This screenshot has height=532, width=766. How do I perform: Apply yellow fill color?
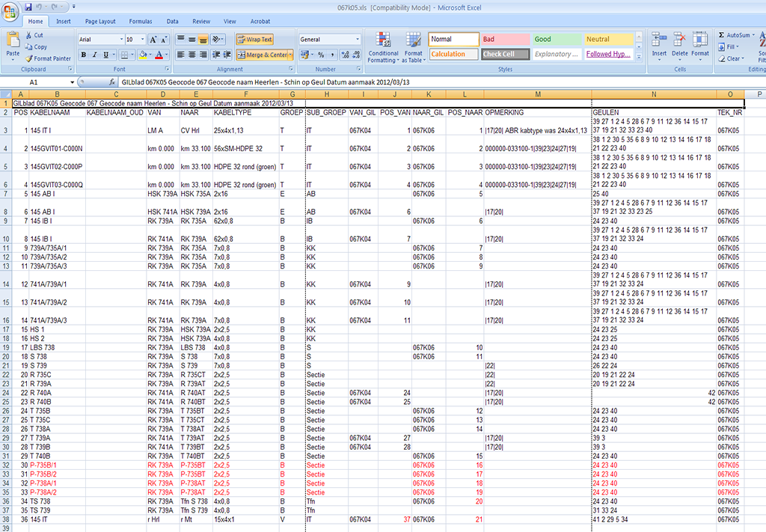click(x=143, y=55)
